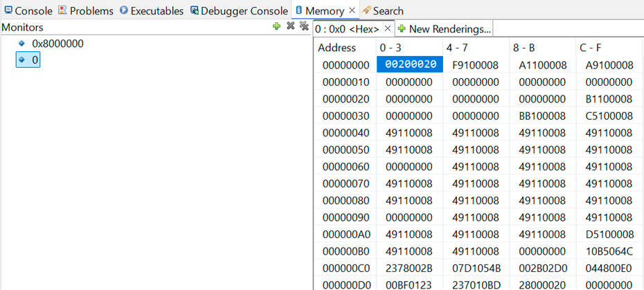Image resolution: width=644 pixels, height=290 pixels.
Task: Click the Remove All Memory Monitors icon
Action: pos(303,26)
